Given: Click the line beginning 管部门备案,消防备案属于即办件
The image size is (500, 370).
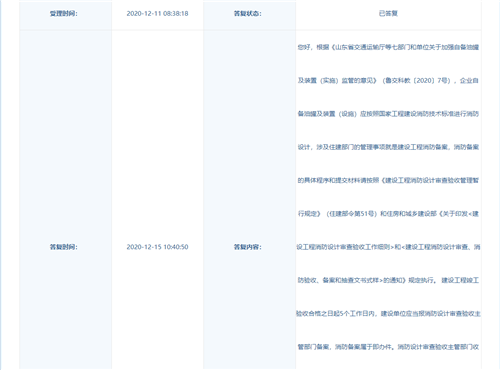Looking at the screenshot, I should coord(388,347).
